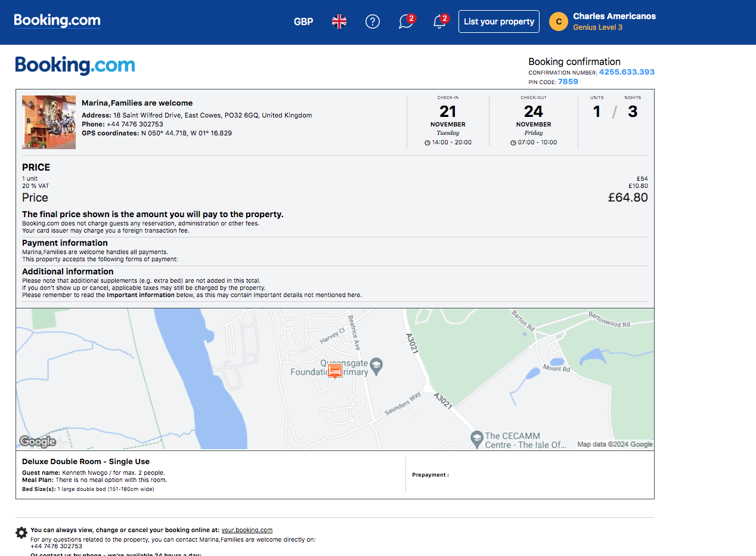Open your.booking.com link
This screenshot has height=556, width=756.
pos(247,530)
